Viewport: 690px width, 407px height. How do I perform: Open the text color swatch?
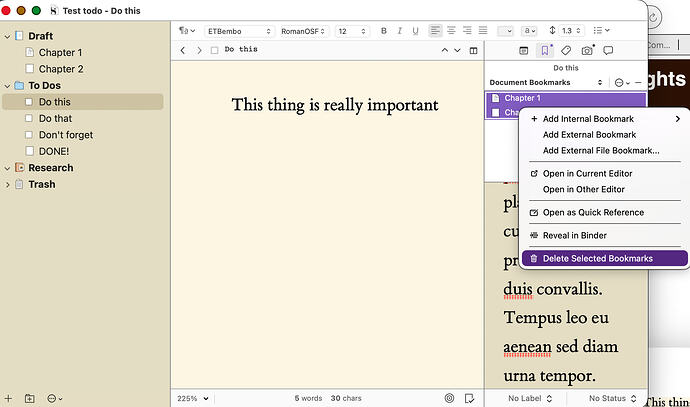(505, 31)
